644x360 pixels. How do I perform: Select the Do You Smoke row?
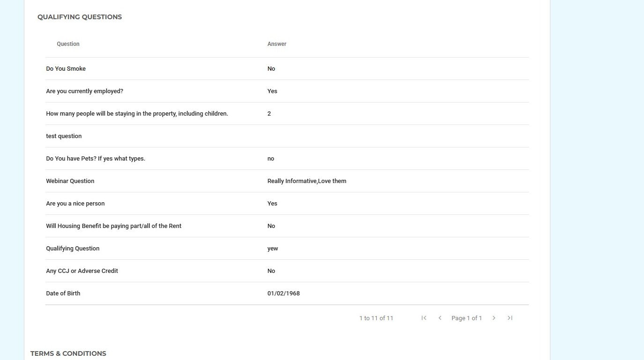(66, 69)
